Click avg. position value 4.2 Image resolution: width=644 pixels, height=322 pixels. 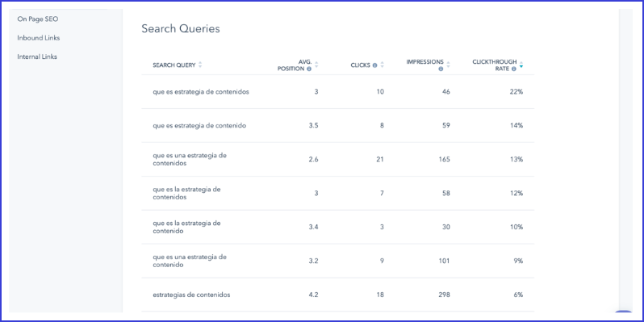pos(313,295)
